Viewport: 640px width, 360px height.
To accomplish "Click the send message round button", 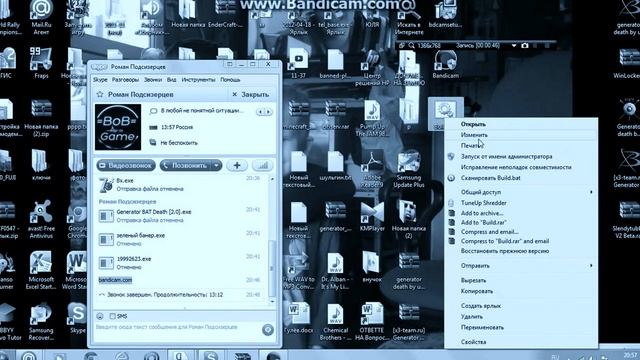I will click(268, 330).
